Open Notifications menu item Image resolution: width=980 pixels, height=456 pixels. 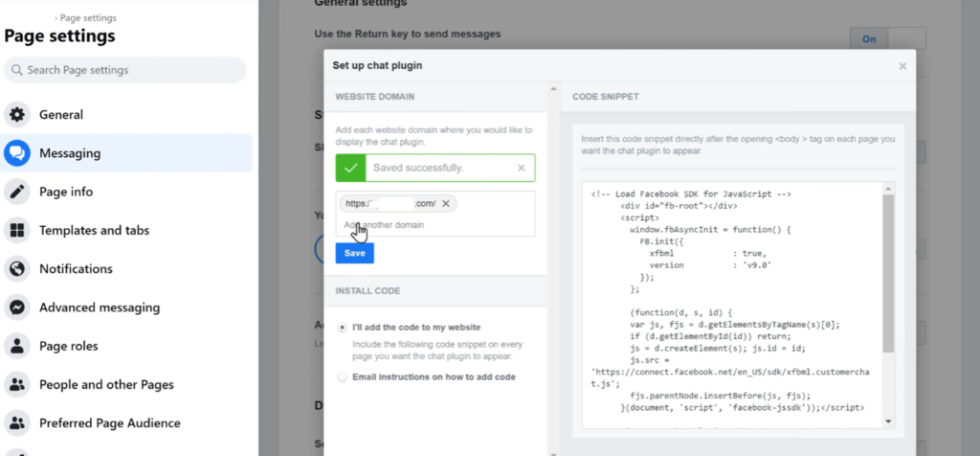pyautogui.click(x=126, y=269)
